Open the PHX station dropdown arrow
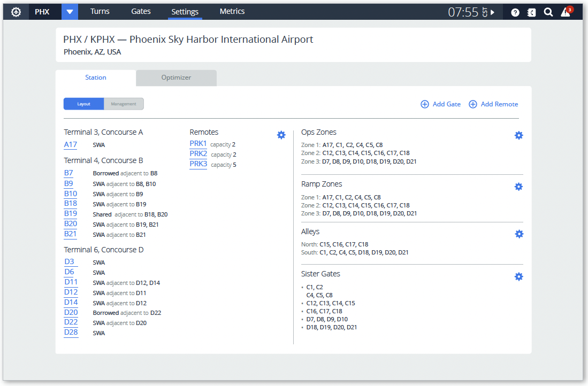 70,12
